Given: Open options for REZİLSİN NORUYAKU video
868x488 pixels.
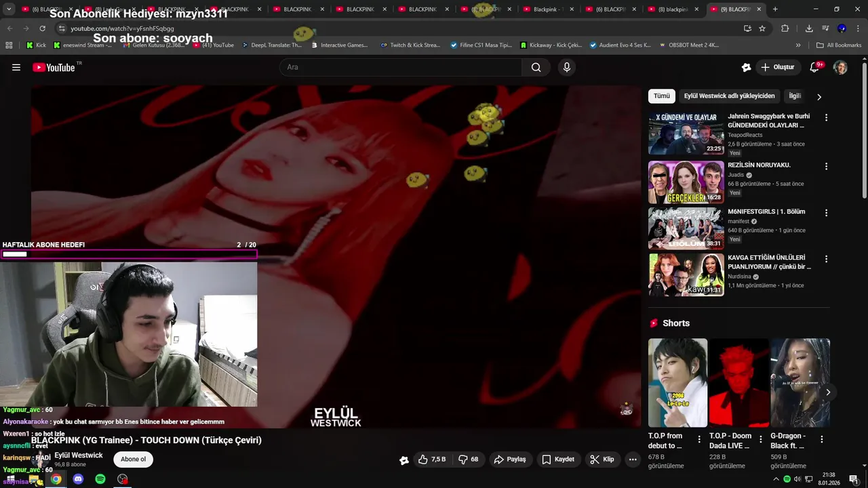Looking at the screenshot, I should [826, 167].
